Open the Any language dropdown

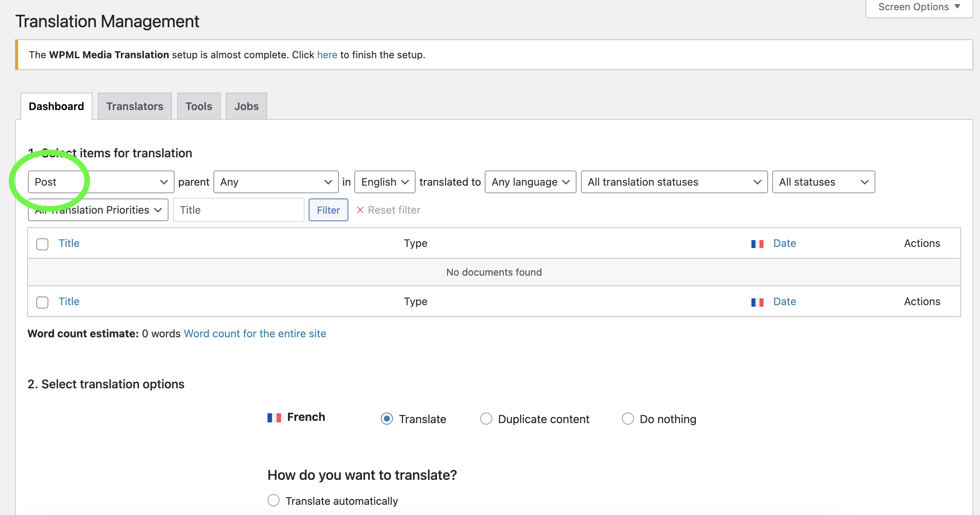530,182
